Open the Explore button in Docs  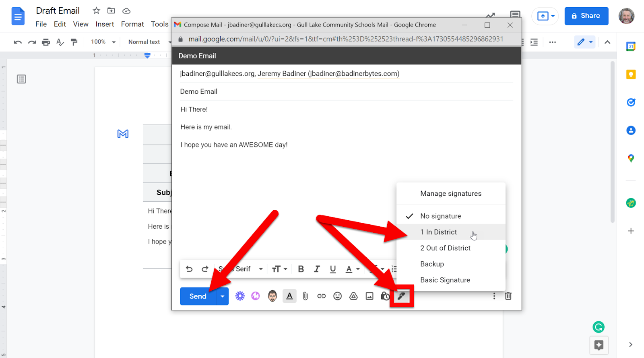599,345
